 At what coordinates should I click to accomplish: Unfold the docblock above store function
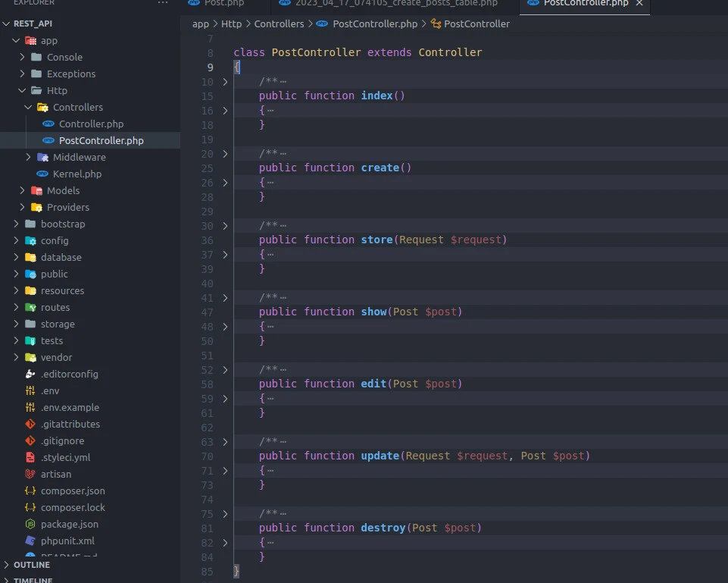pyautogui.click(x=225, y=226)
